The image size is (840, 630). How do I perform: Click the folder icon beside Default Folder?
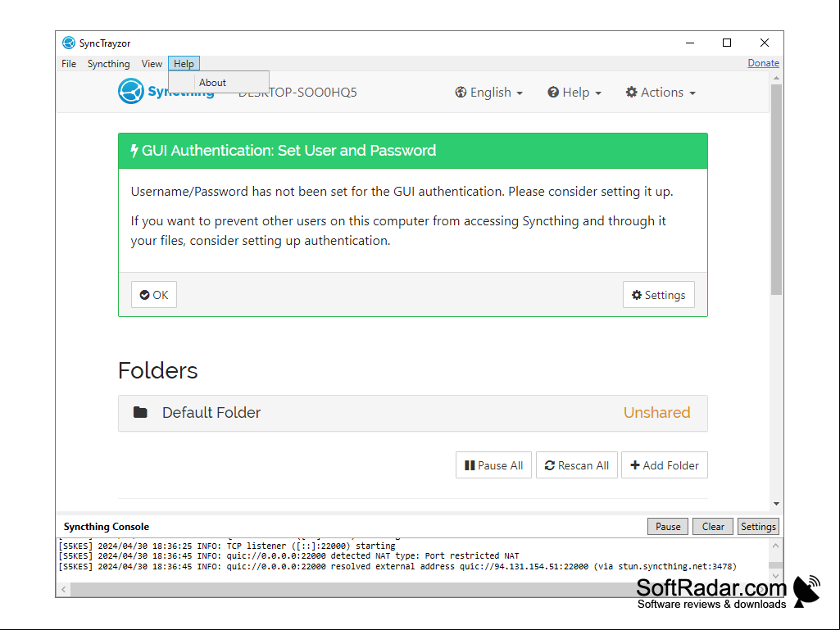point(140,412)
